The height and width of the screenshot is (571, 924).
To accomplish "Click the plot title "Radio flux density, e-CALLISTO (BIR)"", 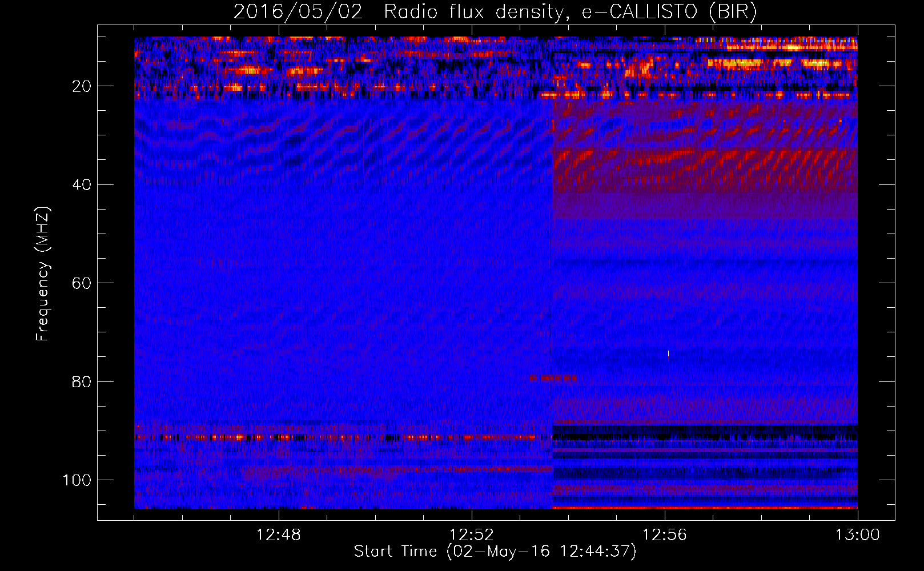I will pyautogui.click(x=570, y=11).
